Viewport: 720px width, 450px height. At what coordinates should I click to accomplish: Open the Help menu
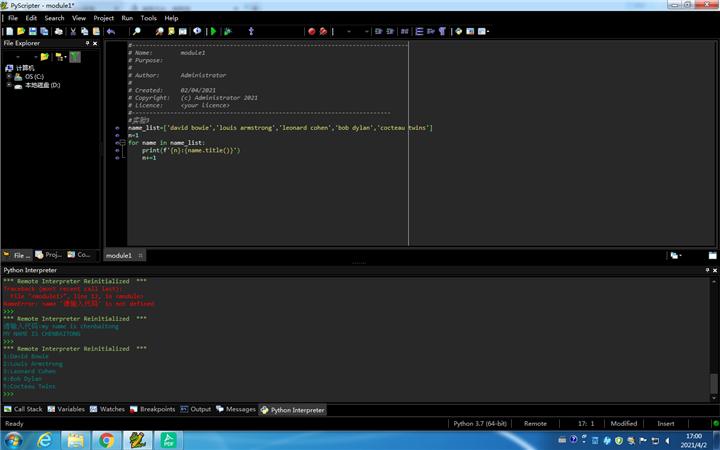point(171,18)
